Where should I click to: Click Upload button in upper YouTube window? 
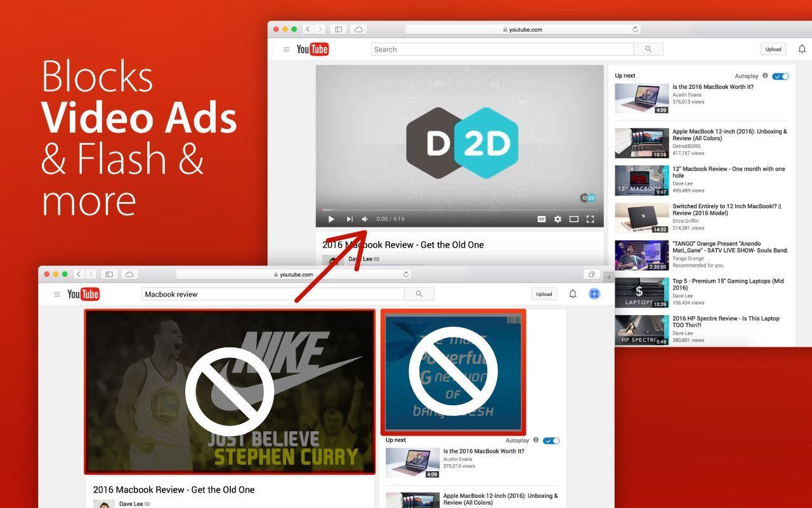pyautogui.click(x=773, y=49)
